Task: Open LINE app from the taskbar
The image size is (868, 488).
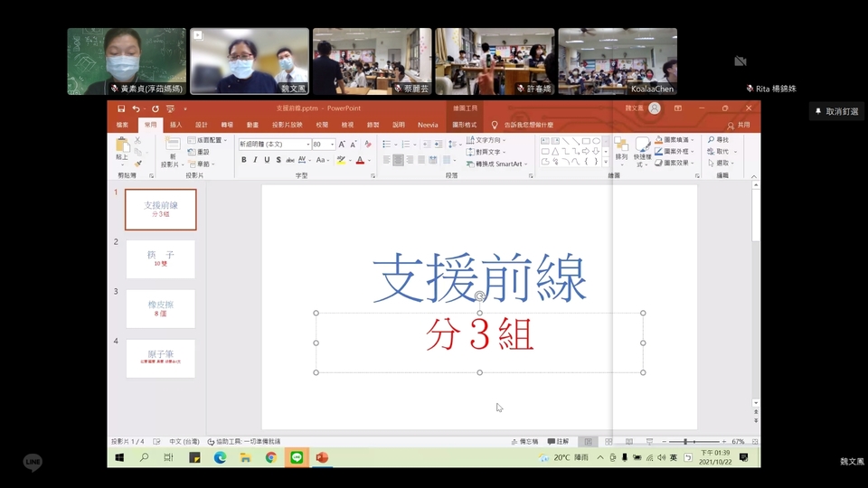Action: (297, 458)
